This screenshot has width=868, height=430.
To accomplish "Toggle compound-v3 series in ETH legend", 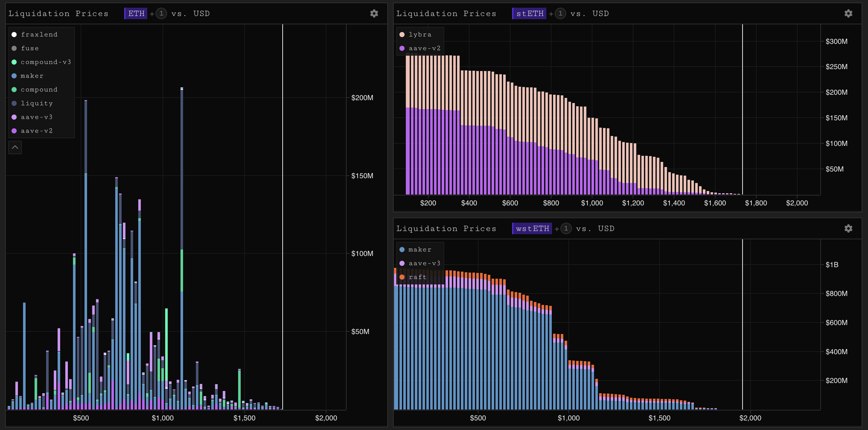I will (41, 62).
